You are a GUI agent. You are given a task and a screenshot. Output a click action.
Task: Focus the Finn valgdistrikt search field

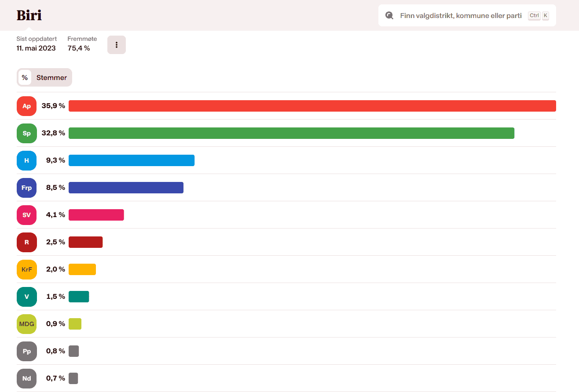[x=460, y=16]
